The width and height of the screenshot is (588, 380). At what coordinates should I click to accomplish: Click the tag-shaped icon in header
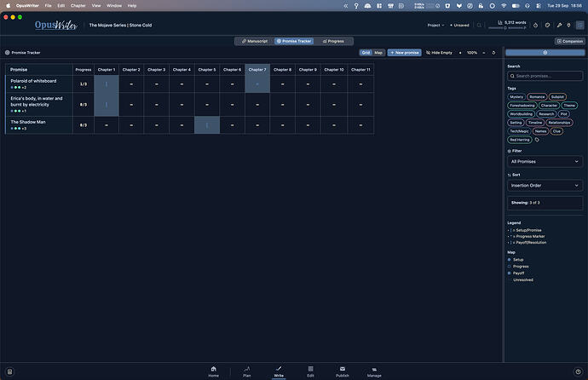(x=547, y=25)
